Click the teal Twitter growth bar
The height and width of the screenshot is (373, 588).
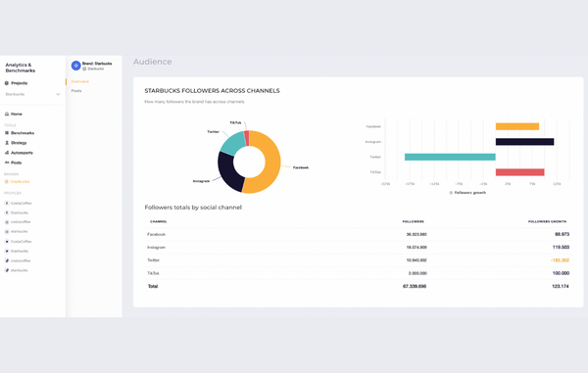click(x=450, y=157)
